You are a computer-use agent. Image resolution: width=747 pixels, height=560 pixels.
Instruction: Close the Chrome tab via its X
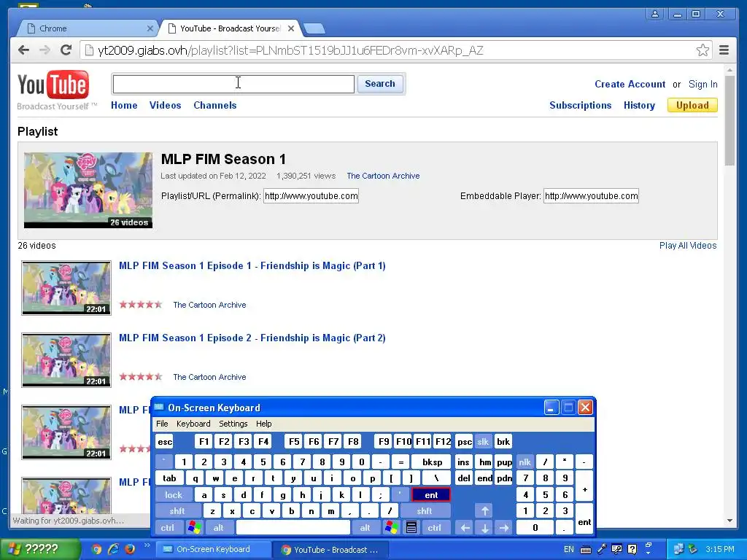(150, 28)
